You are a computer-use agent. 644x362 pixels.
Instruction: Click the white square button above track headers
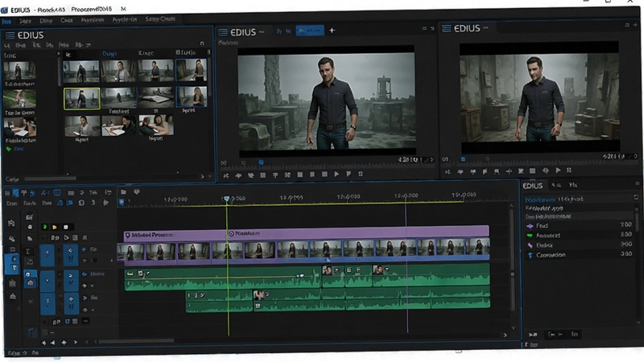66,227
